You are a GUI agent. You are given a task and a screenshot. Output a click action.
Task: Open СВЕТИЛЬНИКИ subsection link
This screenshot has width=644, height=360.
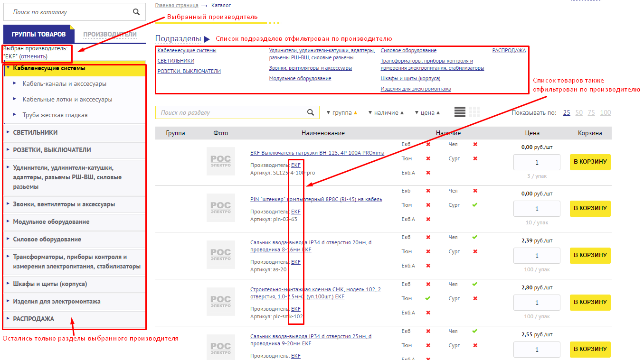click(176, 61)
